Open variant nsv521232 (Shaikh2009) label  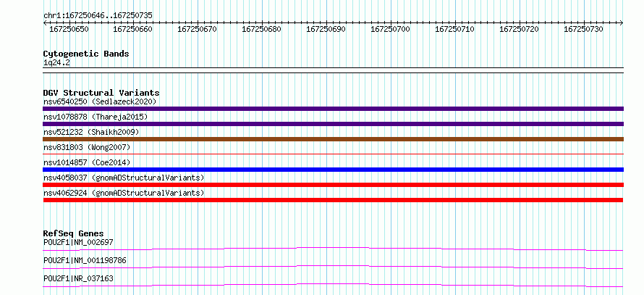(91, 132)
